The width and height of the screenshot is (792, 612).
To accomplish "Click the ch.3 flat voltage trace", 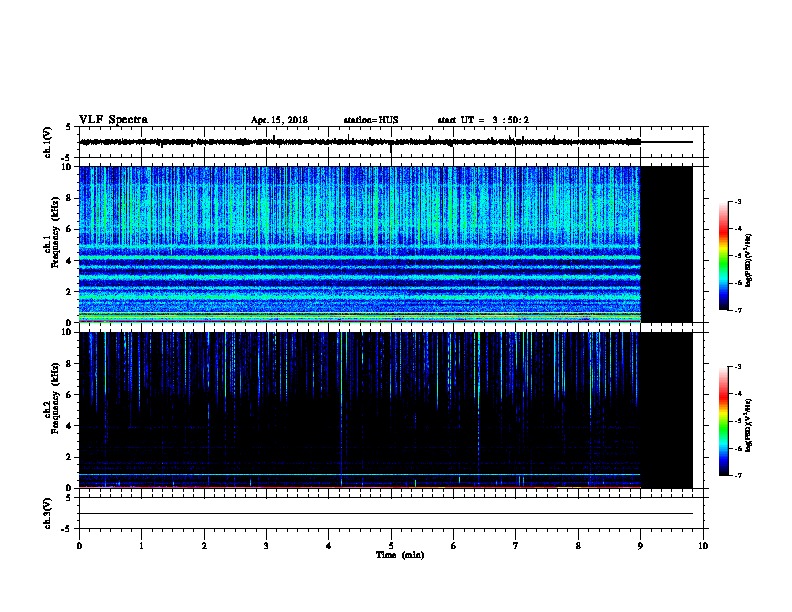I will click(386, 514).
